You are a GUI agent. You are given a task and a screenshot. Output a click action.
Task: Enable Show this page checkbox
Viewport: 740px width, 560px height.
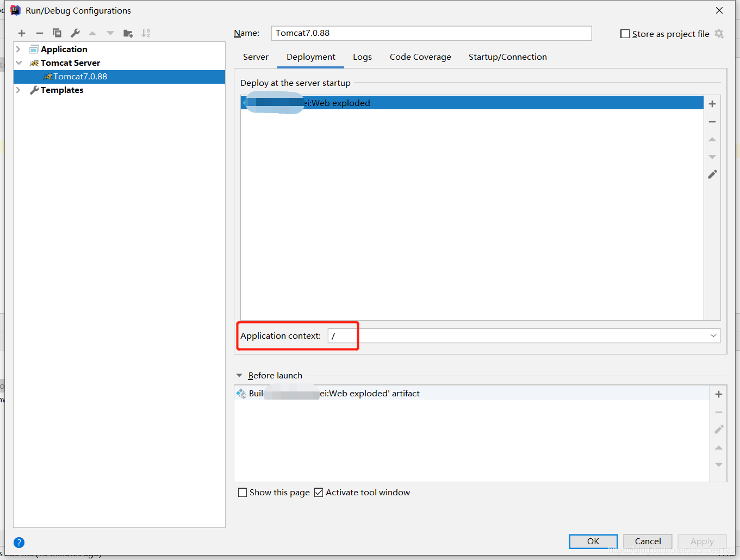[x=242, y=493]
